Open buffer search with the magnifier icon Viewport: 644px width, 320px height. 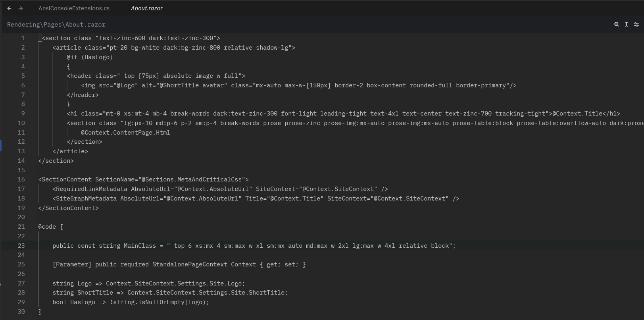point(617,25)
